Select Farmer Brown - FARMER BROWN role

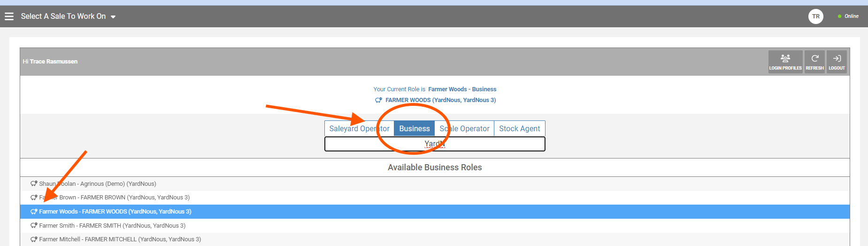pos(435,198)
